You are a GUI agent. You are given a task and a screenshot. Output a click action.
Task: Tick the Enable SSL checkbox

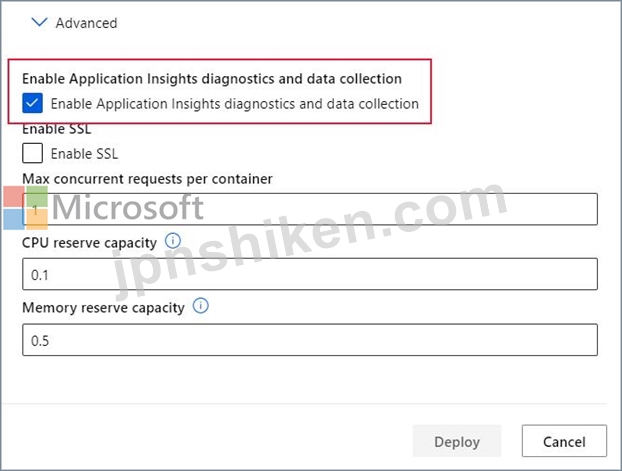[33, 153]
